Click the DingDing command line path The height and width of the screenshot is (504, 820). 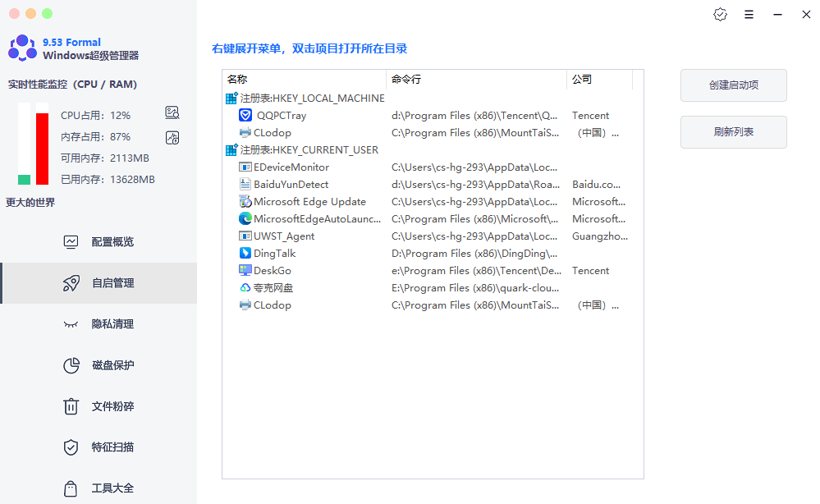point(474,253)
